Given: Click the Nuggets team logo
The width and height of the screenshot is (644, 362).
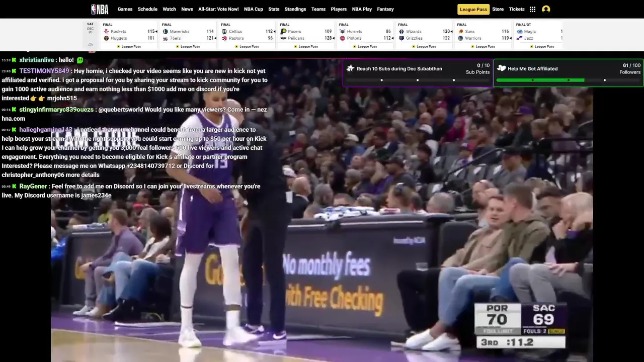Looking at the screenshot, I should pos(106,38).
